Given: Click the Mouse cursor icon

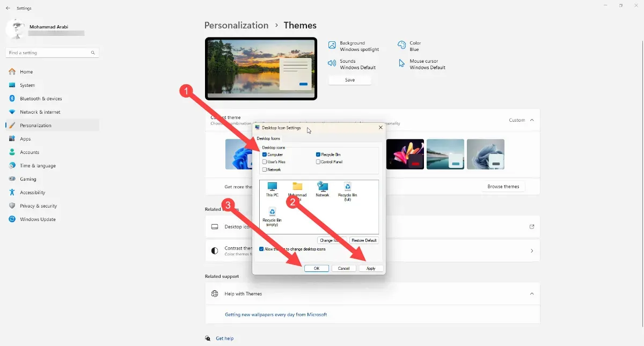Looking at the screenshot, I should (x=401, y=64).
